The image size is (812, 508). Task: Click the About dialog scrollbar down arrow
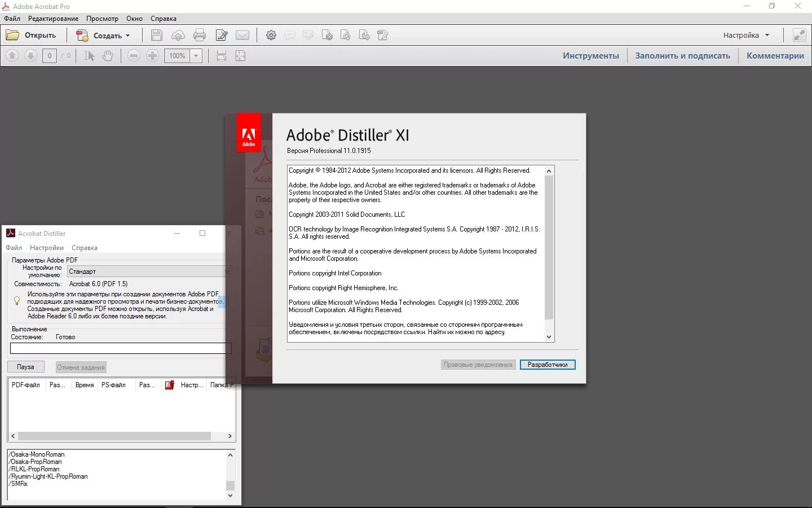click(549, 337)
